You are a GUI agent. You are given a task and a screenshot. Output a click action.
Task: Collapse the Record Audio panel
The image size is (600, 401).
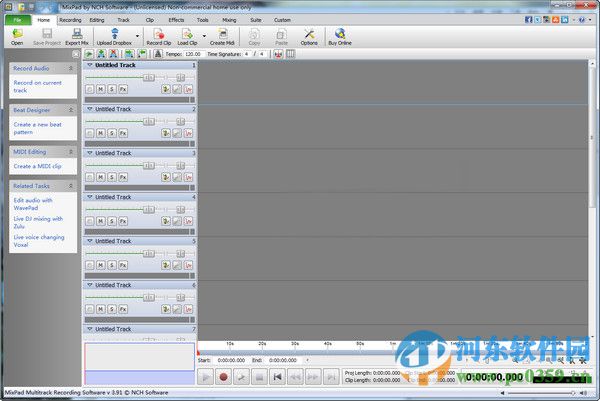71,68
